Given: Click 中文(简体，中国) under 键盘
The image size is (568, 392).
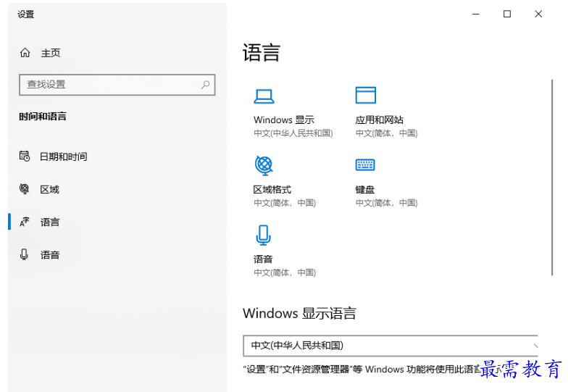Looking at the screenshot, I should coord(387,203).
